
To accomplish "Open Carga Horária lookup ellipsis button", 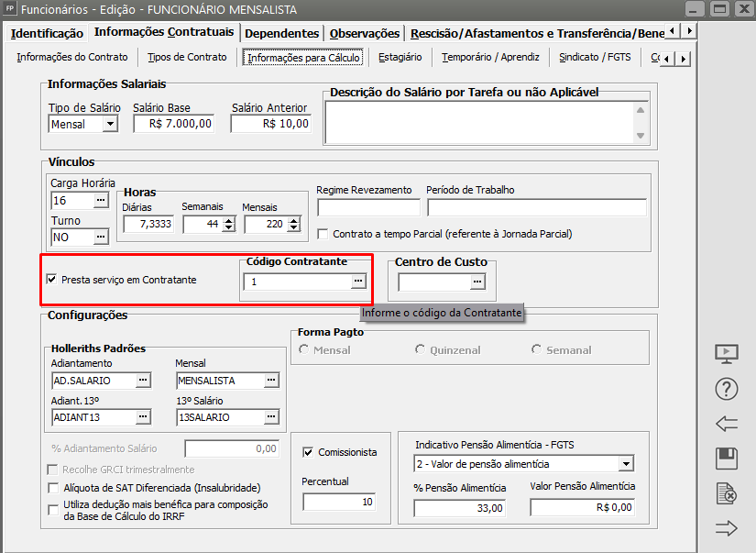I will tap(101, 200).
